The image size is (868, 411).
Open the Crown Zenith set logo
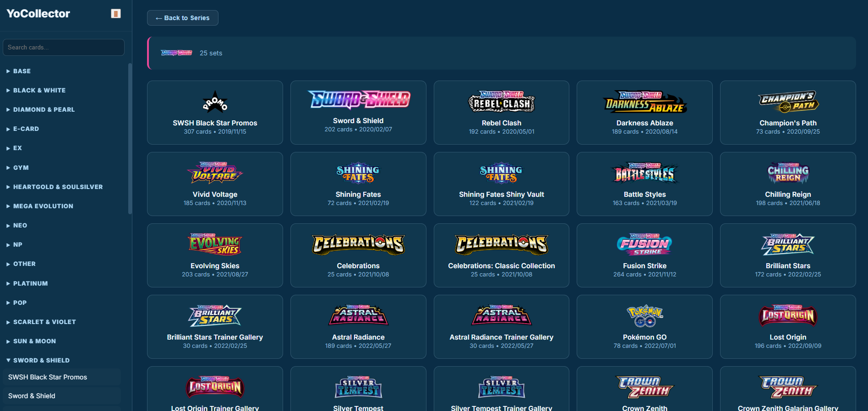(x=645, y=388)
